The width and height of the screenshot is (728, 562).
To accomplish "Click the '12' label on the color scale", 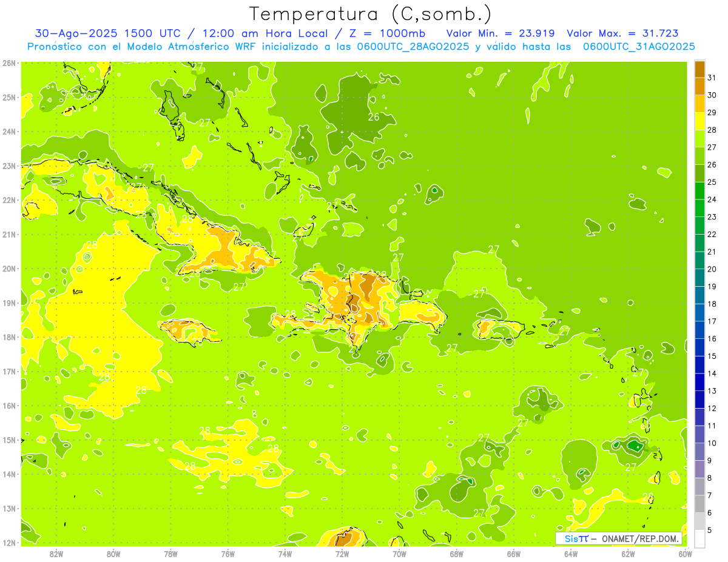I will (712, 409).
